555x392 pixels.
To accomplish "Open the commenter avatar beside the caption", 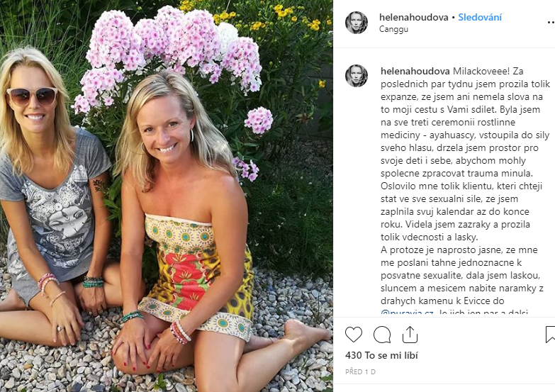I will pyautogui.click(x=357, y=76).
